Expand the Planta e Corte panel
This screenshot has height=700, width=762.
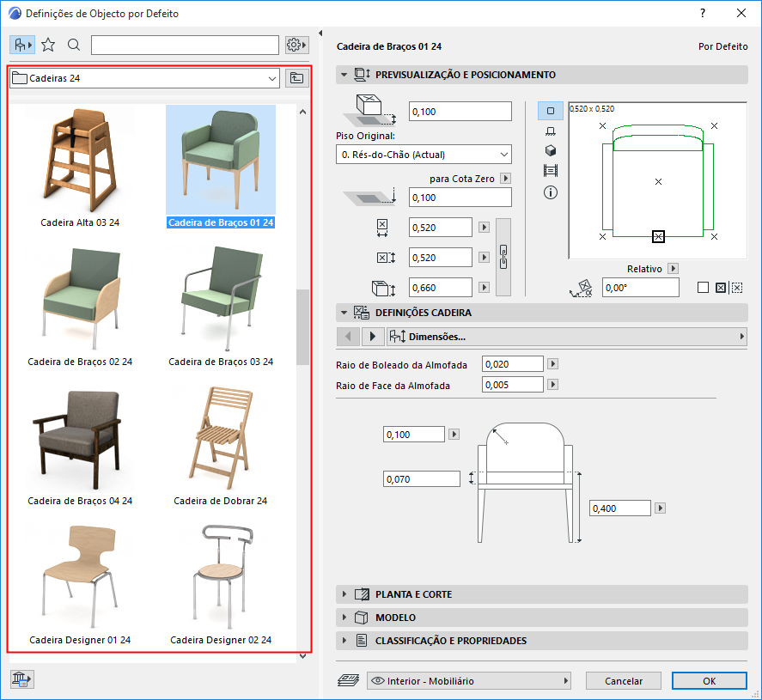coord(413,594)
